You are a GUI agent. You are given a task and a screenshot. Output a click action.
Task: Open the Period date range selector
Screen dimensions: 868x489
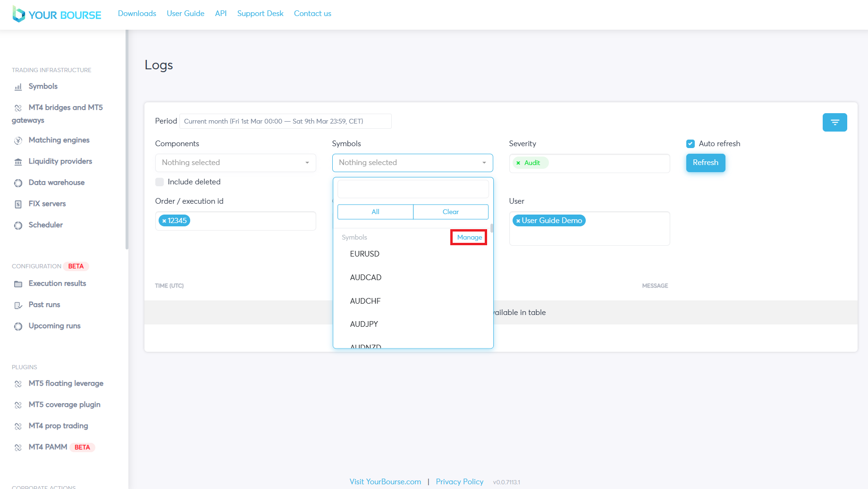(x=285, y=121)
